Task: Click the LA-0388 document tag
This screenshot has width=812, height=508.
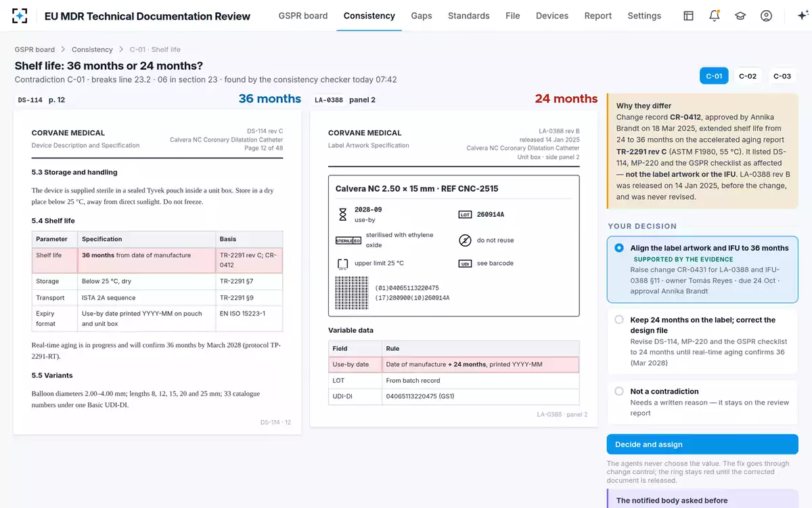Action: coord(328,100)
